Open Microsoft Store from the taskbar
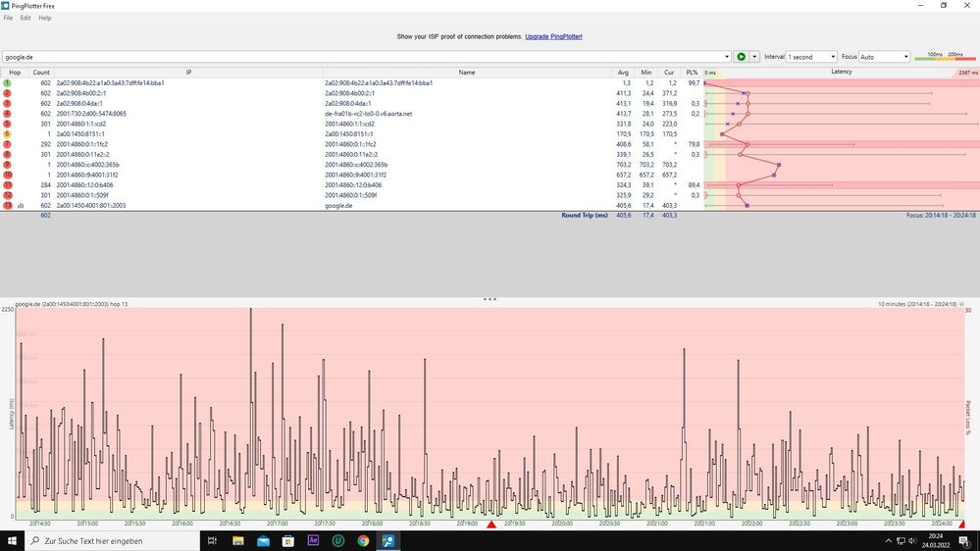980x551 pixels. [288, 541]
